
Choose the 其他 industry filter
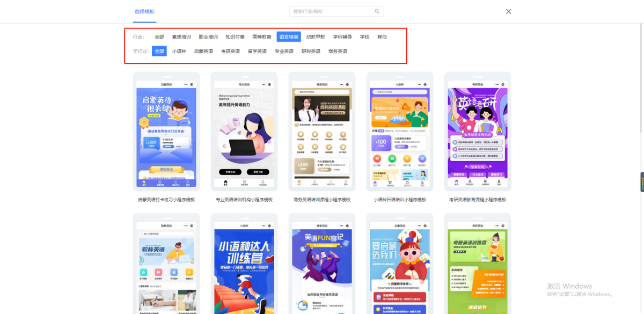point(382,37)
